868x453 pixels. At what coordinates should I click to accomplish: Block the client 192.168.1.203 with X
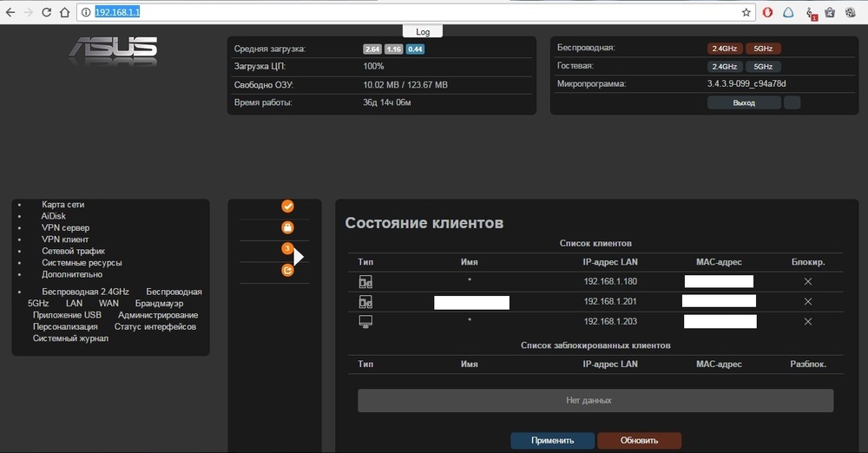tap(807, 321)
